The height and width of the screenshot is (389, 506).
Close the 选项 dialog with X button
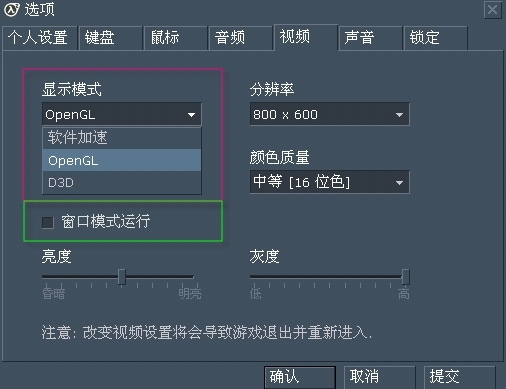(x=492, y=10)
